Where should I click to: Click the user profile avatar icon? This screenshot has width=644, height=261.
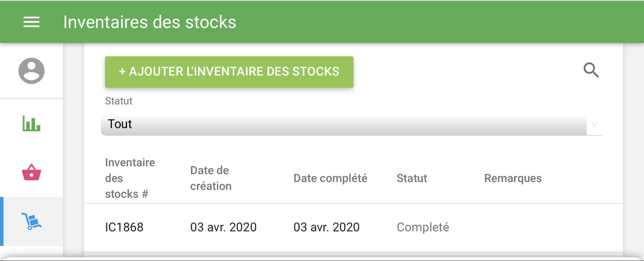(x=31, y=71)
